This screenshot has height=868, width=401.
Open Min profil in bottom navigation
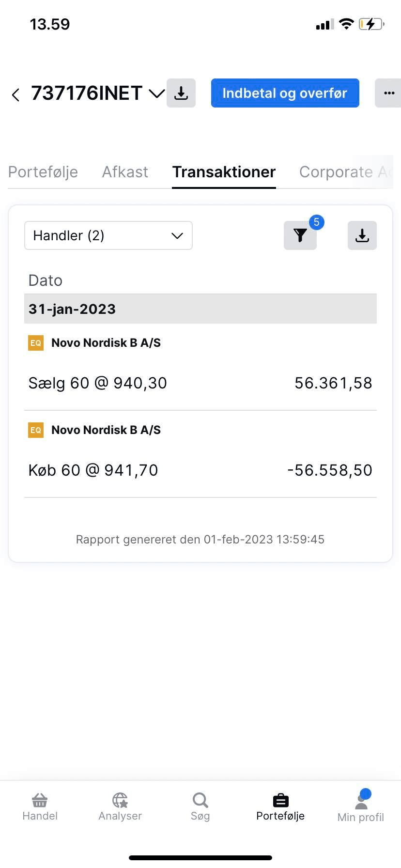click(361, 807)
